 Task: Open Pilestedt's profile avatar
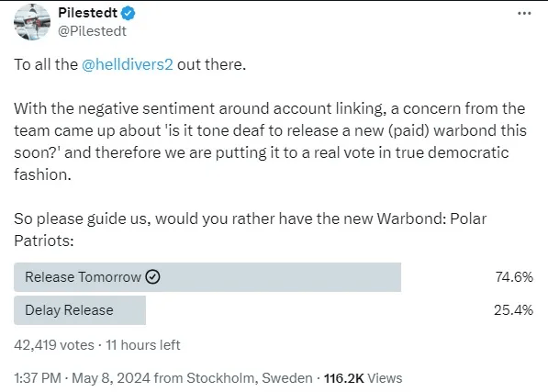coord(32,22)
